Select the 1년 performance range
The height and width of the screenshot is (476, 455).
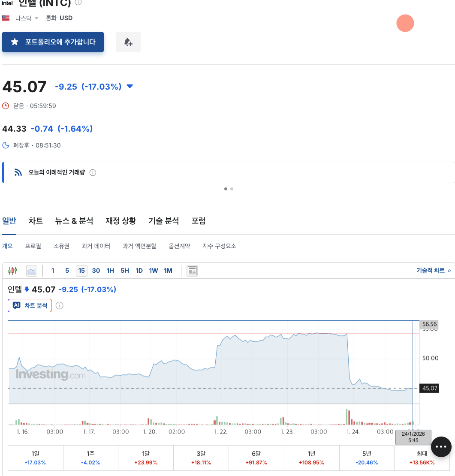coord(311,458)
